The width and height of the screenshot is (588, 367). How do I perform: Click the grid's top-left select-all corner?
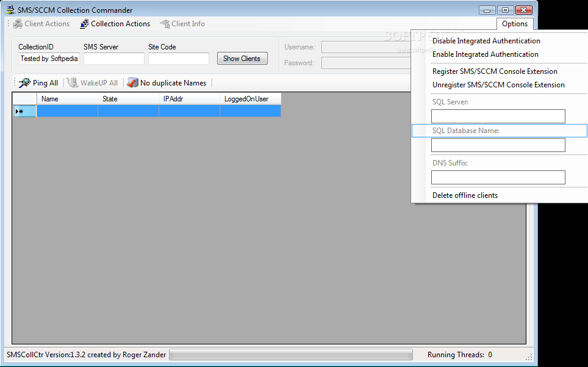tap(24, 99)
